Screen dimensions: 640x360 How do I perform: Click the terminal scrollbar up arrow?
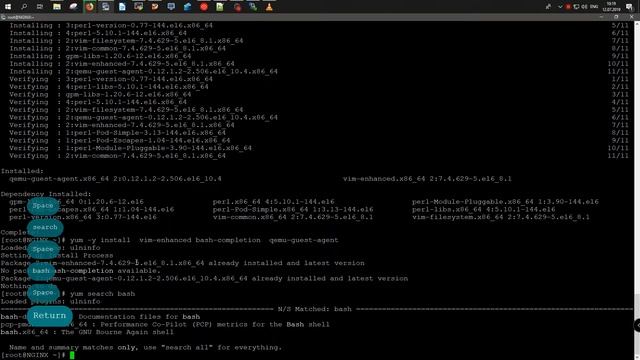coord(637,24)
